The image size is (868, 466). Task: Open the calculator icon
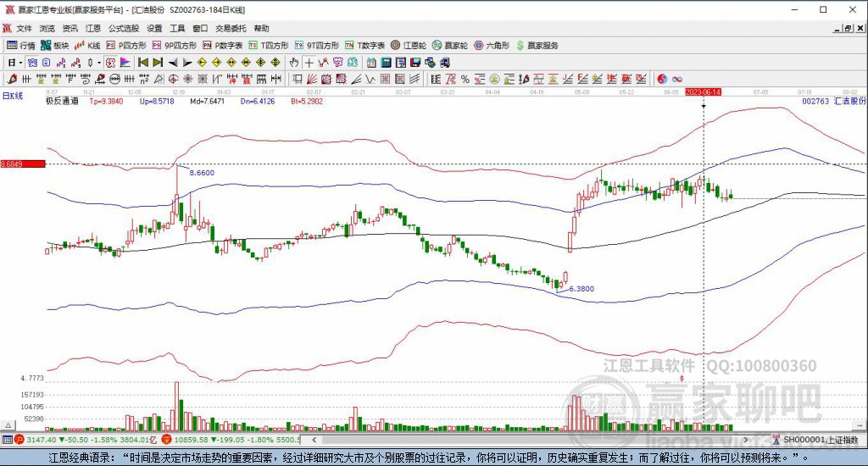click(386, 63)
